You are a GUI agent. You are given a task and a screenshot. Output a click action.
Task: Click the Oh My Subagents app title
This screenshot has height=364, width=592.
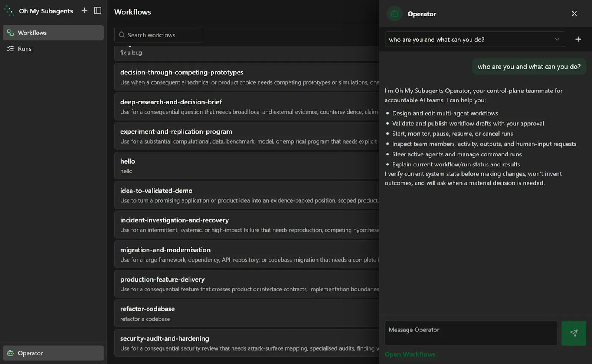point(46,11)
